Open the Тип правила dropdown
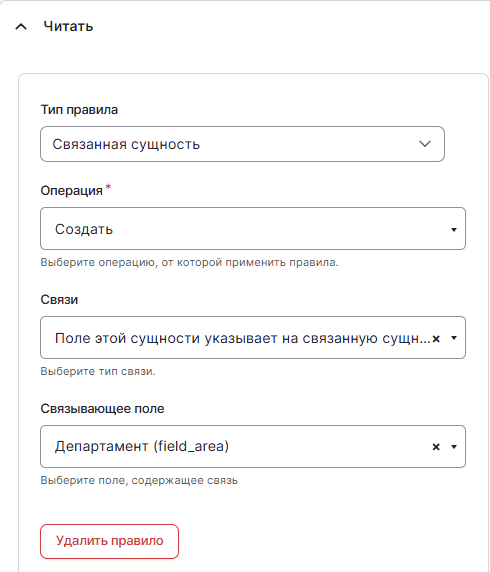Screen dimensions: 490x572 click(x=242, y=144)
